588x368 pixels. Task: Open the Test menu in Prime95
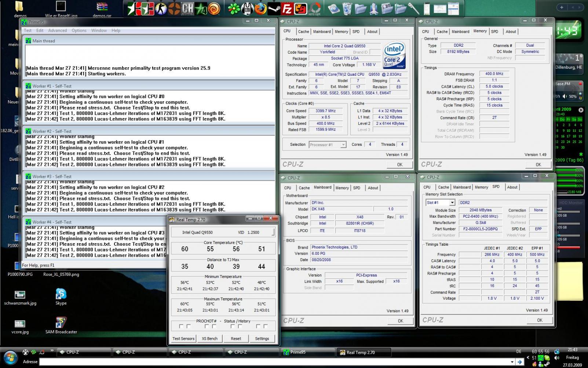[x=28, y=30]
